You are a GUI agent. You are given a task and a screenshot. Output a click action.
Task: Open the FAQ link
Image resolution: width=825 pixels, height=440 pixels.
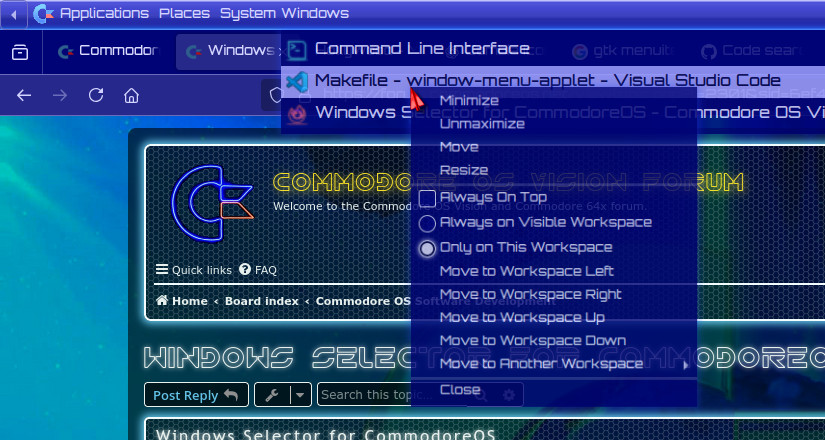266,270
